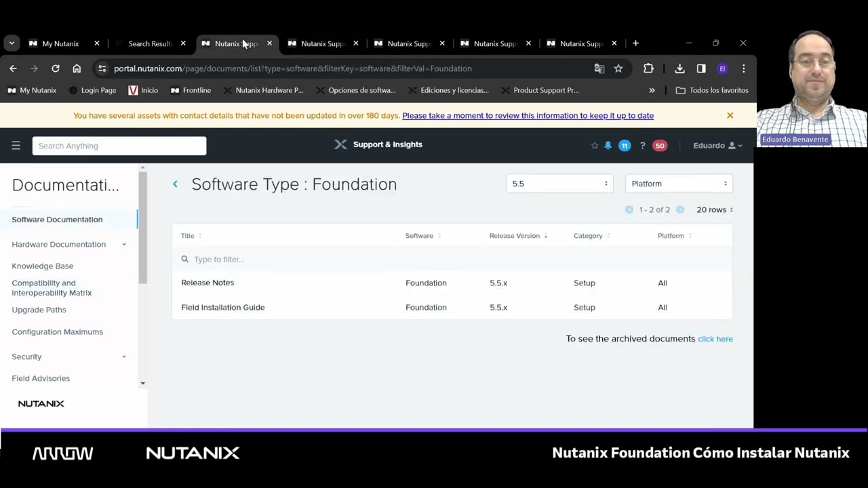
Task: Click the site information icon in address bar
Action: pos(102,68)
